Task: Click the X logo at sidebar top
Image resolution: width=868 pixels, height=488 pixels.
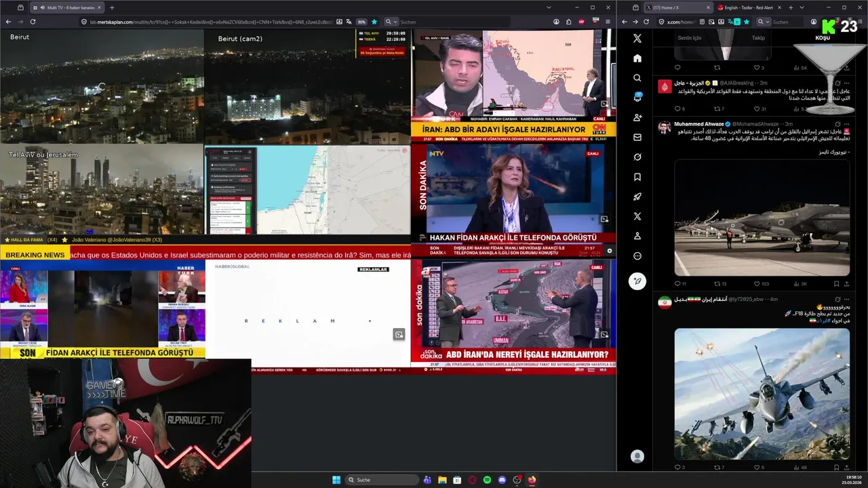Action: pos(637,39)
